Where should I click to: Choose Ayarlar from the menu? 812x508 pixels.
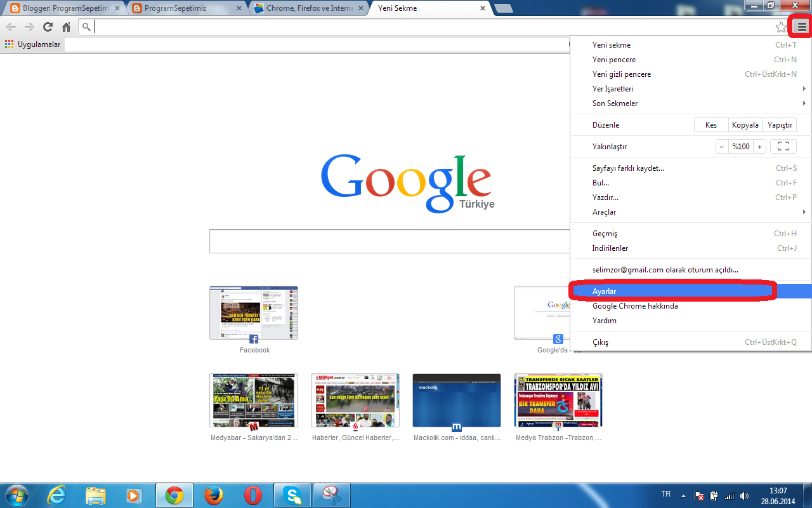691,291
